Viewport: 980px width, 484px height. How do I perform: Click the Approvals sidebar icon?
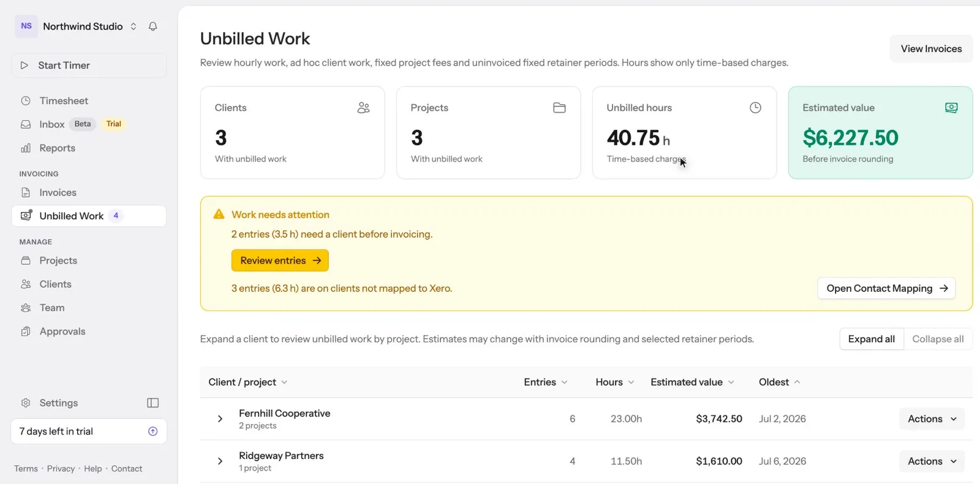[x=26, y=331]
